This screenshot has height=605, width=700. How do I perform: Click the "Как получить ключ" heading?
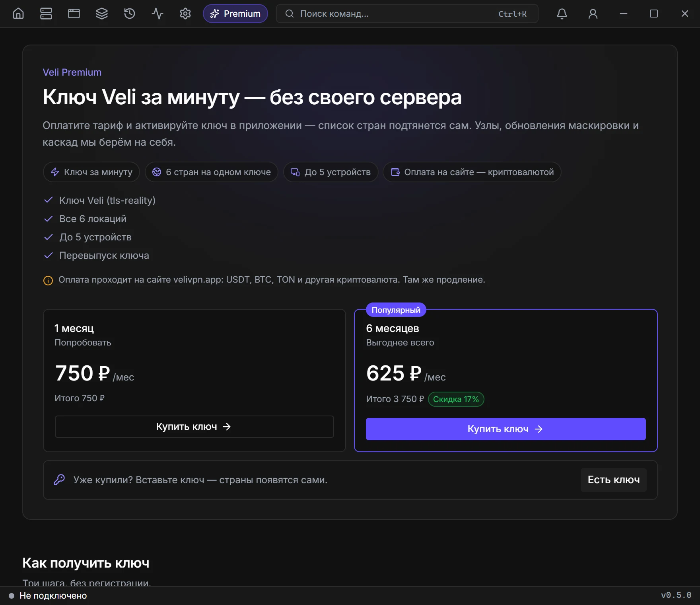point(86,563)
